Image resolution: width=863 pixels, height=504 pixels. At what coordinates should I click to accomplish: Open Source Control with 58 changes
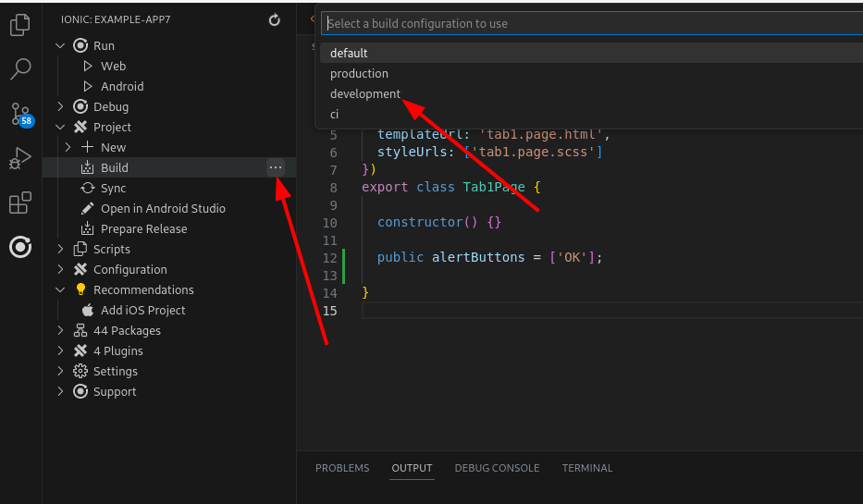19,114
